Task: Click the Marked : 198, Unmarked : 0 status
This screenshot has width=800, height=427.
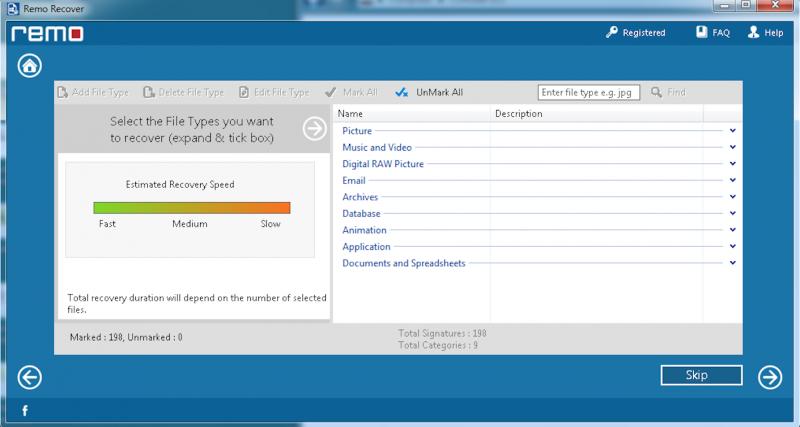Action: tap(126, 337)
